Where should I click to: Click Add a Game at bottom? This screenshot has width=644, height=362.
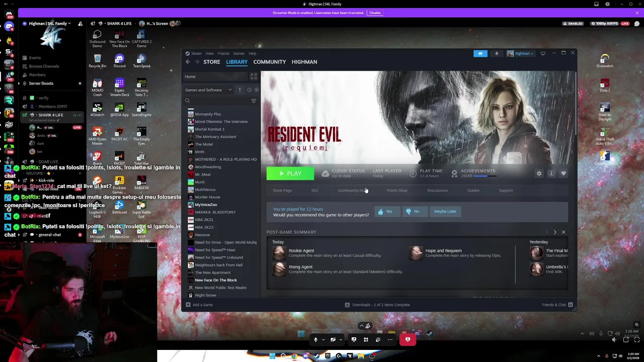tap(199, 305)
